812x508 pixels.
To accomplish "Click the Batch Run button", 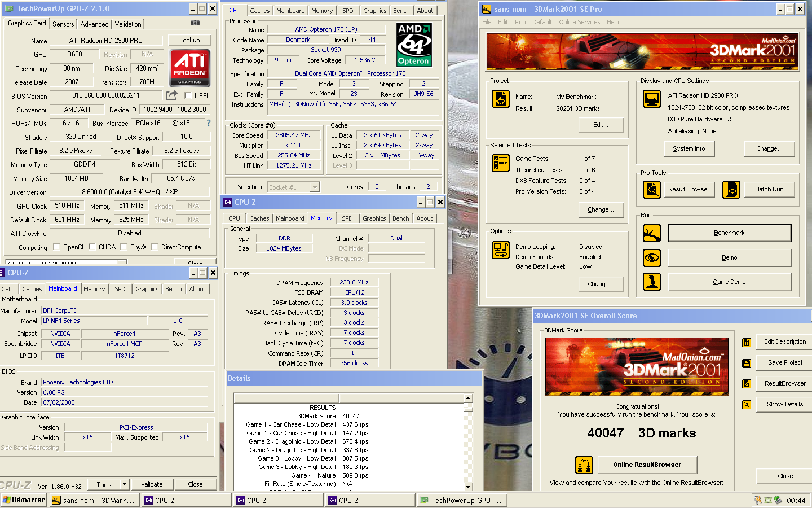I will [769, 189].
